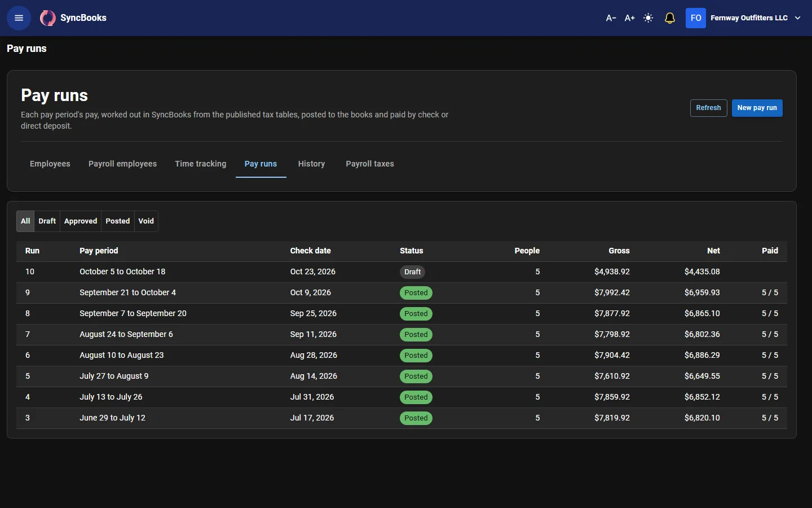Decrease font size with A- icon

[x=611, y=18]
